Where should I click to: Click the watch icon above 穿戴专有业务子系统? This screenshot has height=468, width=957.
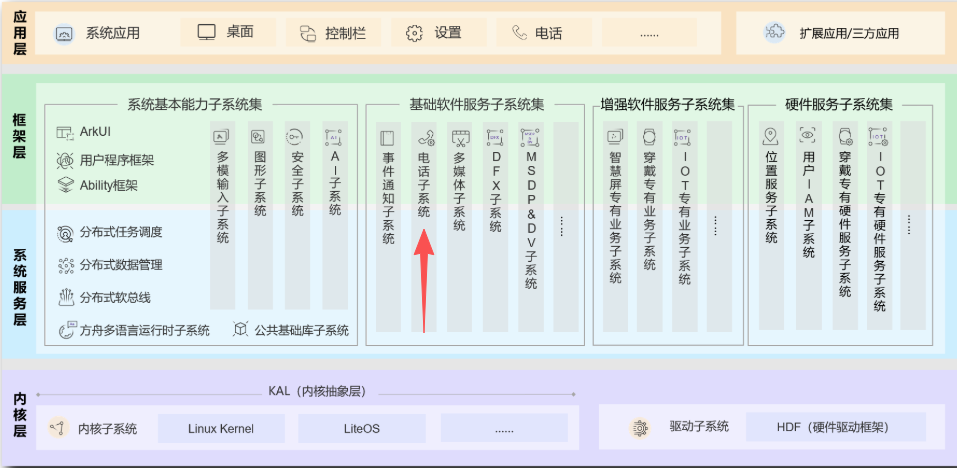point(649,137)
